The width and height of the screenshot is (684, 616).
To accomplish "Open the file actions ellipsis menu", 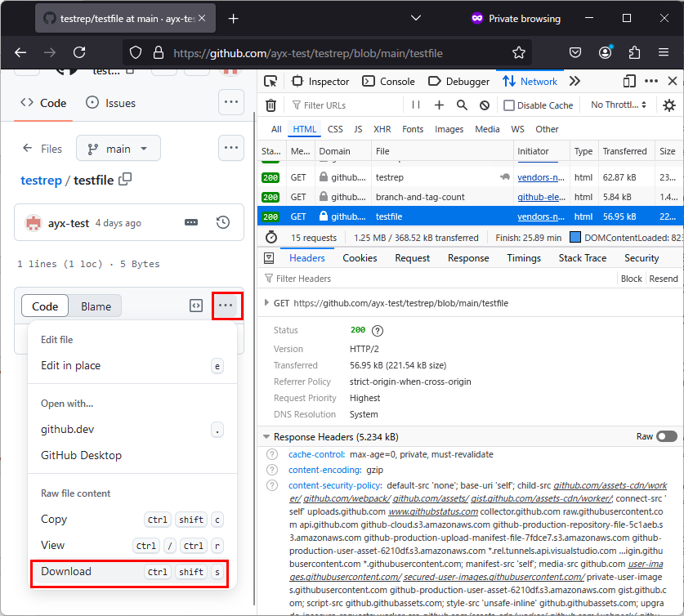I will tap(226, 306).
